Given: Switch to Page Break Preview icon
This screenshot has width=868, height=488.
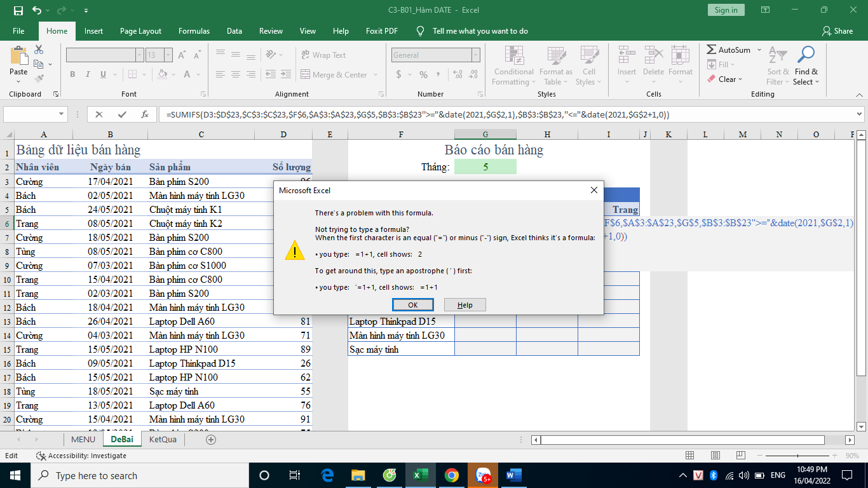Looking at the screenshot, I should 740,456.
